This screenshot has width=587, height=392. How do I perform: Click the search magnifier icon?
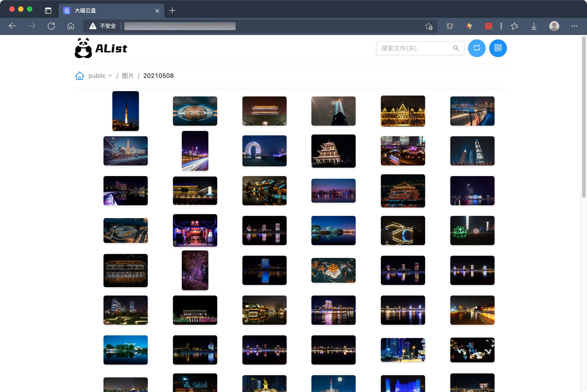click(456, 48)
